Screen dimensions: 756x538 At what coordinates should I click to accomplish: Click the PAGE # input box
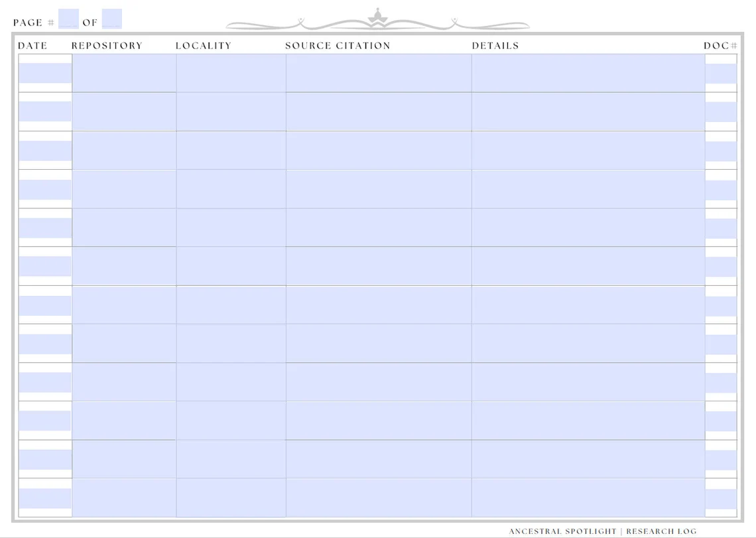pyautogui.click(x=67, y=18)
